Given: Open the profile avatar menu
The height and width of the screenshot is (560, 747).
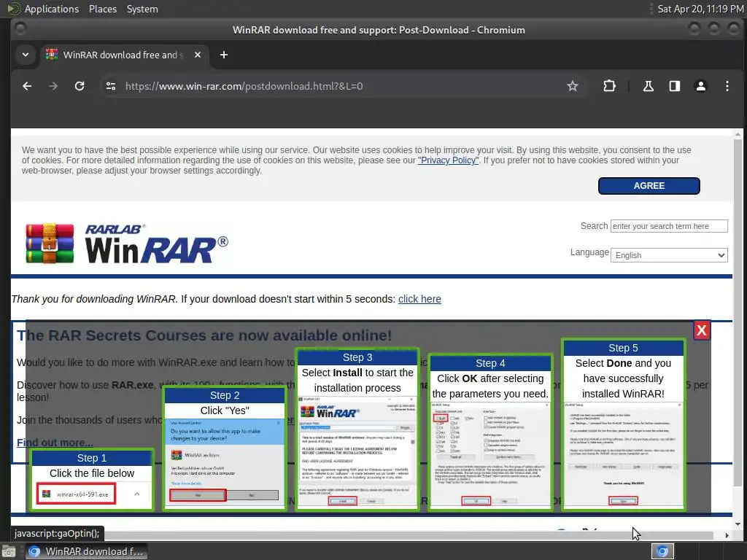Looking at the screenshot, I should coord(701,86).
